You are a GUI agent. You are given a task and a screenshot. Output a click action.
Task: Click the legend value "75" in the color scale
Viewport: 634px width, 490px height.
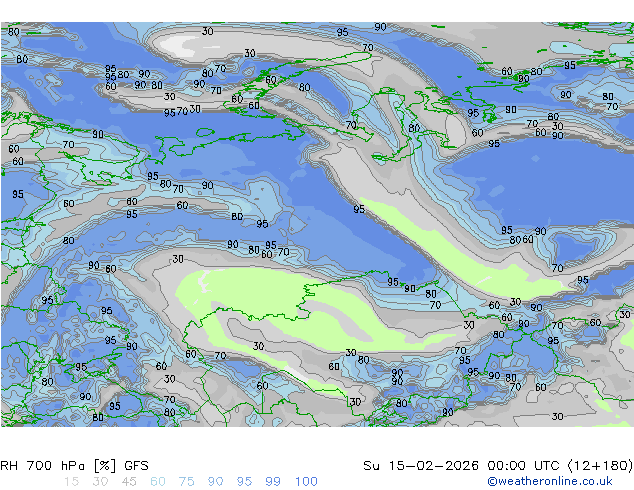coord(187,482)
